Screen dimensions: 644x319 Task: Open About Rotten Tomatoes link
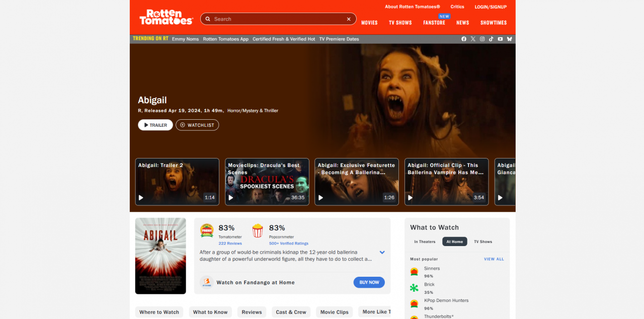(413, 7)
